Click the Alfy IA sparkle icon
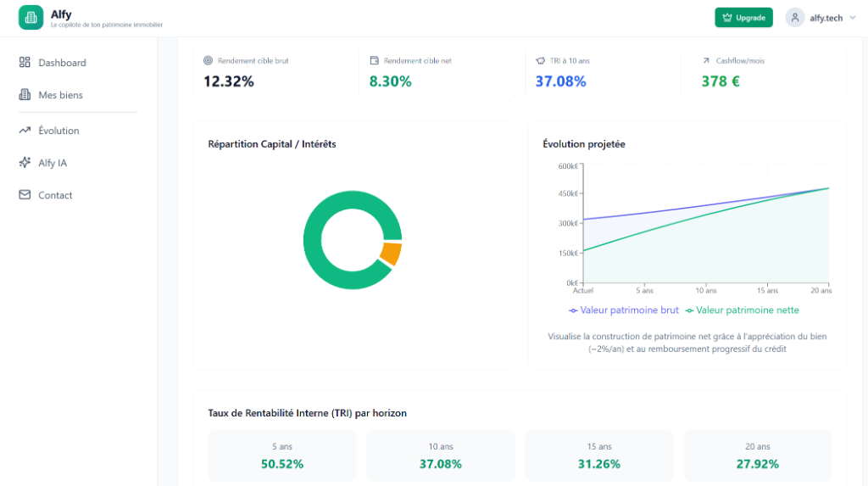Screen dimensions: 868x486 (25, 162)
